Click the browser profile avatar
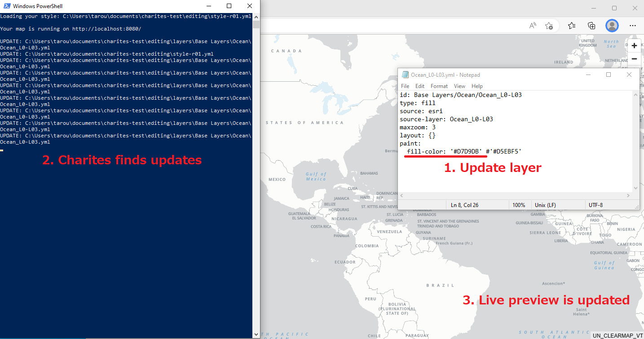This screenshot has width=644, height=339. click(x=612, y=26)
